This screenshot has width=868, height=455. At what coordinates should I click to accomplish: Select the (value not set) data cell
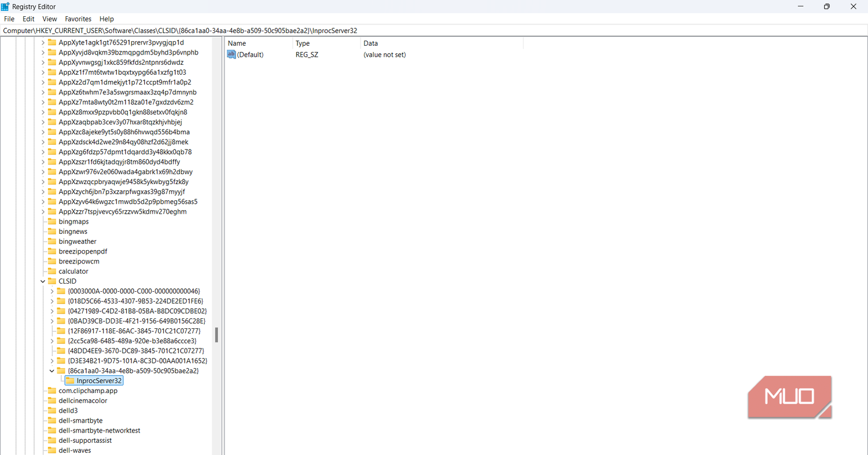(385, 54)
